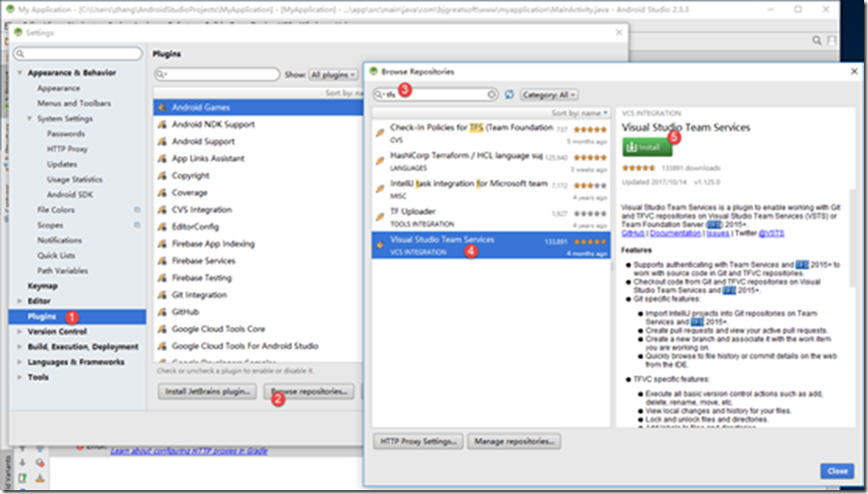The image size is (868, 494).
Task: Click the Android NDK Support plugin icon
Action: [162, 124]
